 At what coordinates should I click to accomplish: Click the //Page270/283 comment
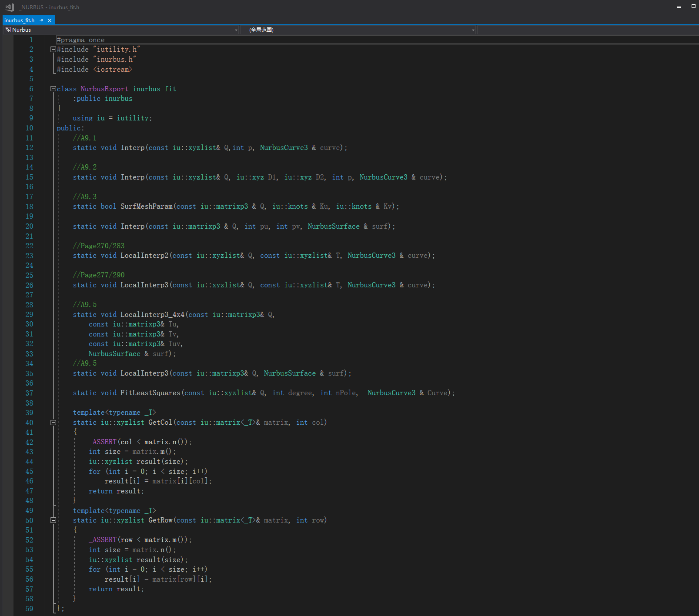click(x=99, y=246)
